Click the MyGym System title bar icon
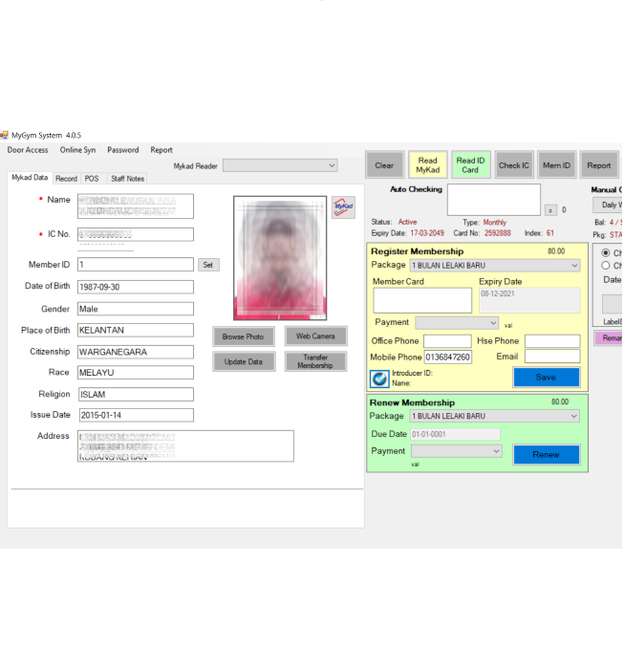624x672 pixels. coord(4,136)
